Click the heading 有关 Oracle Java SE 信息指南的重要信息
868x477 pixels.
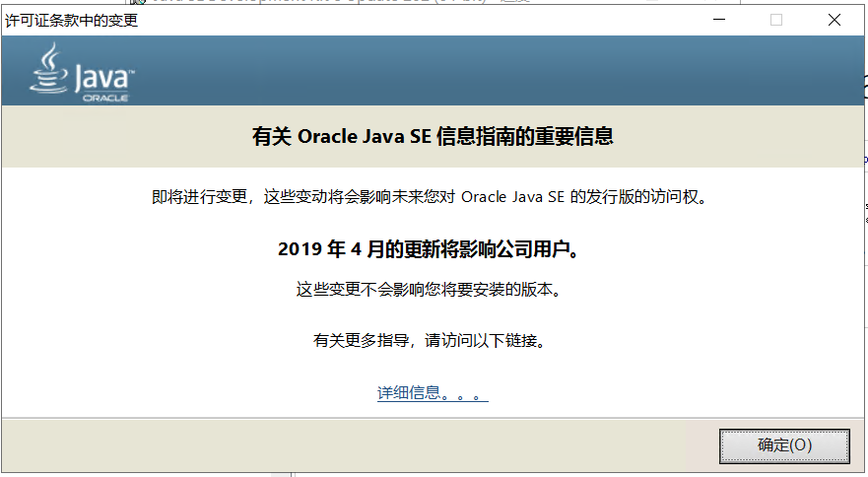pyautogui.click(x=433, y=137)
